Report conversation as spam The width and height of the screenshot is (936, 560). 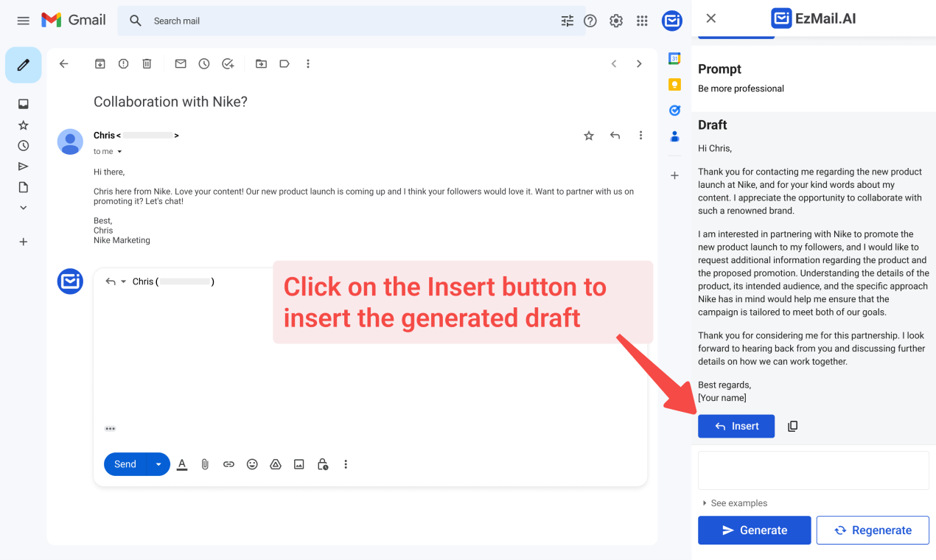tap(124, 64)
